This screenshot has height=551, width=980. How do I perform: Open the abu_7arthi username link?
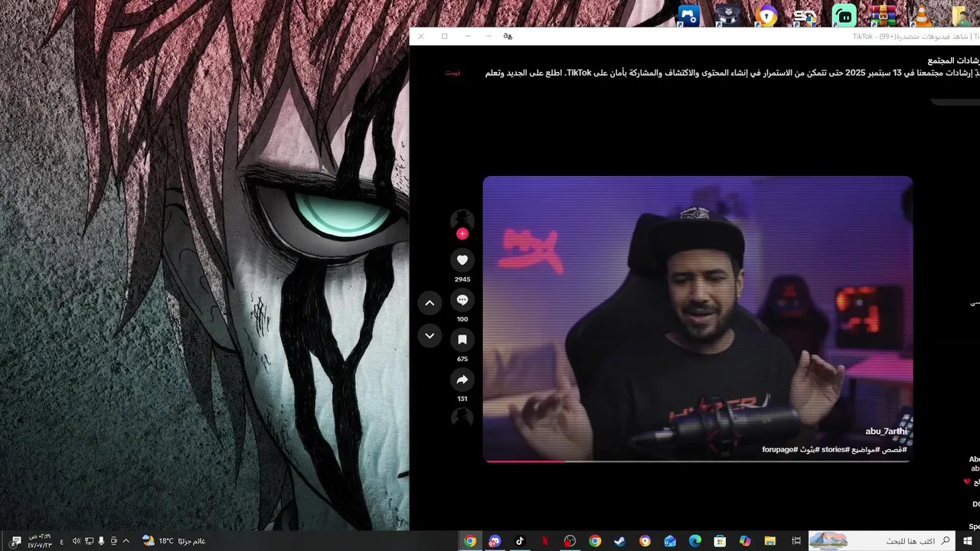tap(886, 432)
